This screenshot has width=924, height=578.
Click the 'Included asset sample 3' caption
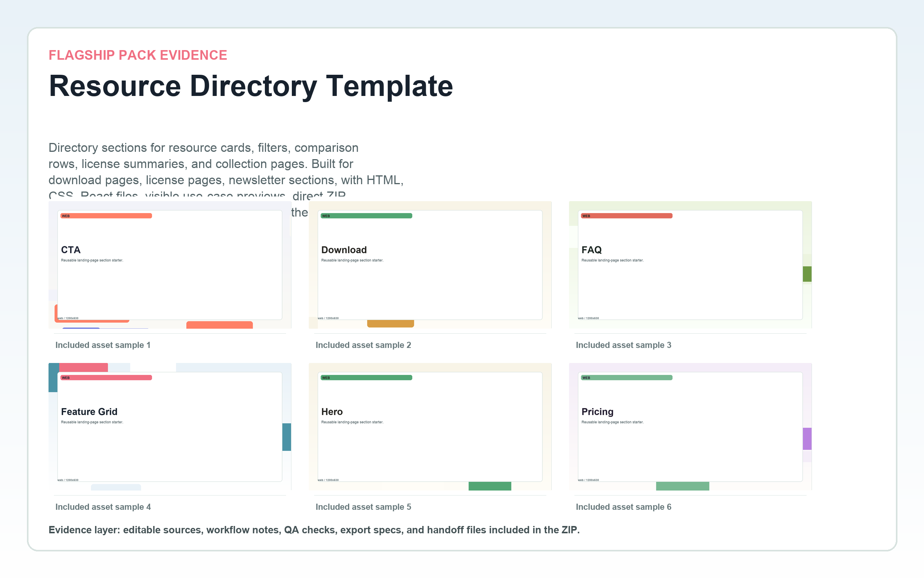coord(623,345)
